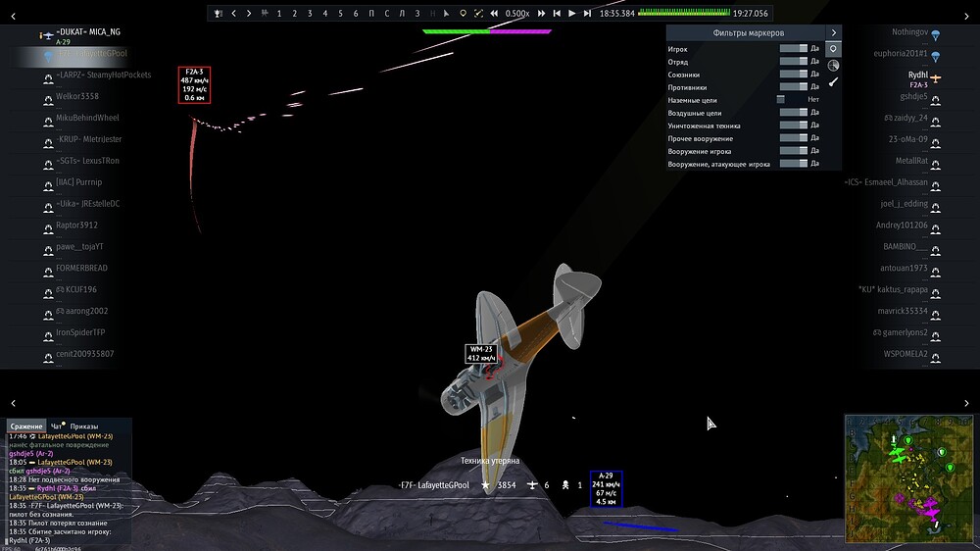Select player MikuBehindWheel in team list
The height and width of the screenshot is (551, 980).
click(87, 118)
